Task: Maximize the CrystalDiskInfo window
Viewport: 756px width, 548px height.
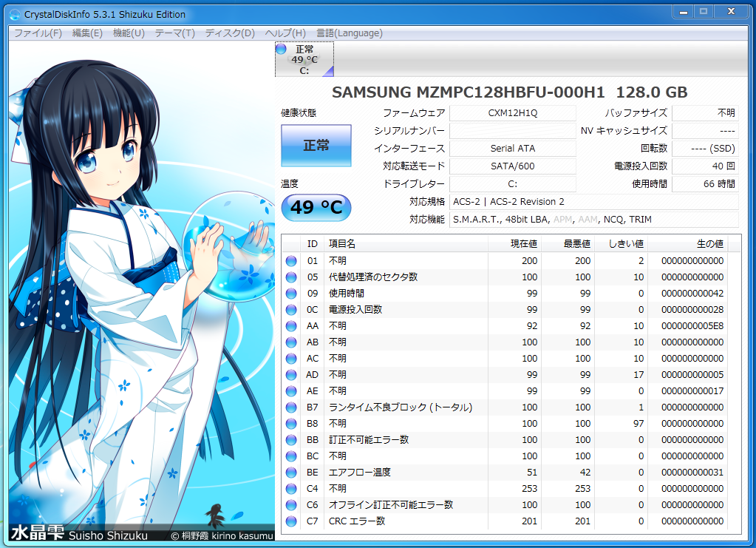Action: 704,12
